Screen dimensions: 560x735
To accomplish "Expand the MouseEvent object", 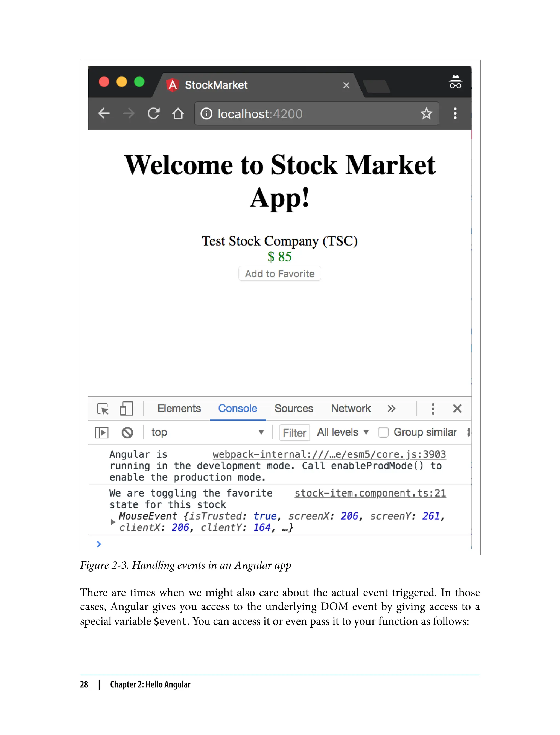I will point(113,522).
